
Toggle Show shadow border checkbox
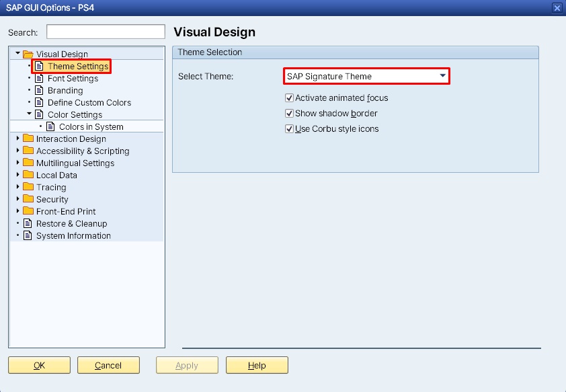[289, 114]
